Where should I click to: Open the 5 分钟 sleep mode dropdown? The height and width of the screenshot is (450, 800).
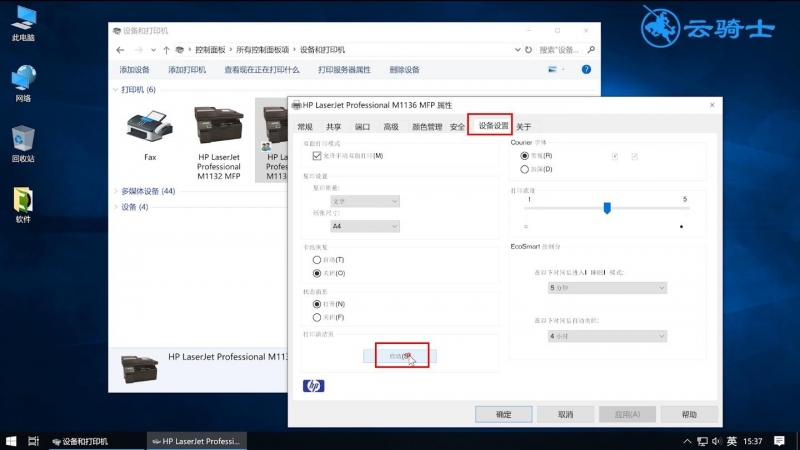pos(607,288)
